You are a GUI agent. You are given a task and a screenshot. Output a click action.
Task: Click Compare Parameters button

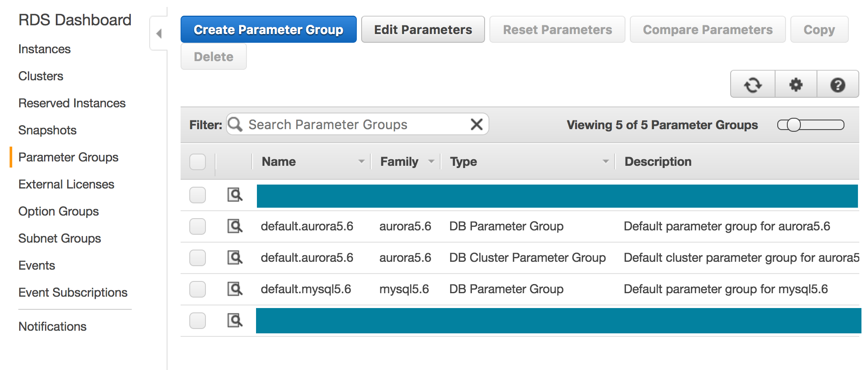(x=708, y=29)
